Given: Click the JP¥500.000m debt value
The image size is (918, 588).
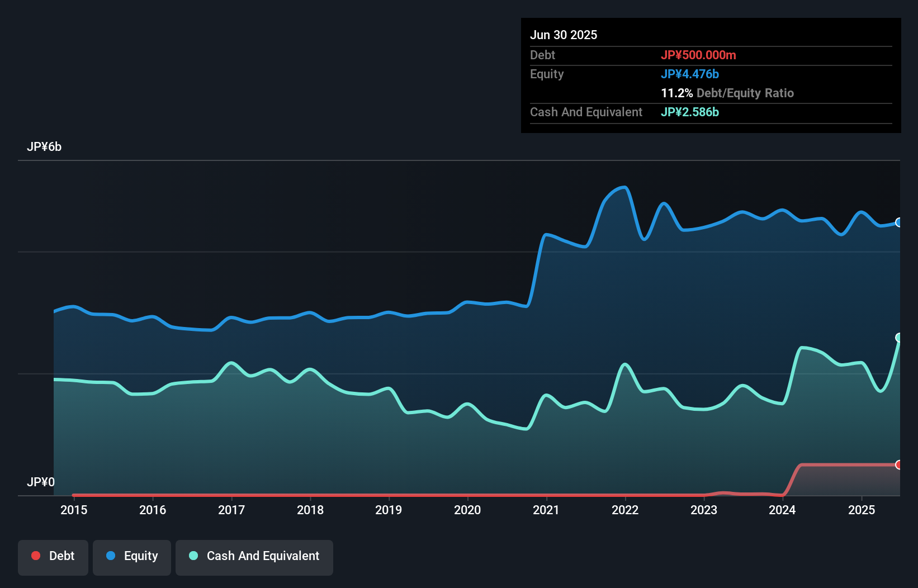Looking at the screenshot, I should (699, 55).
